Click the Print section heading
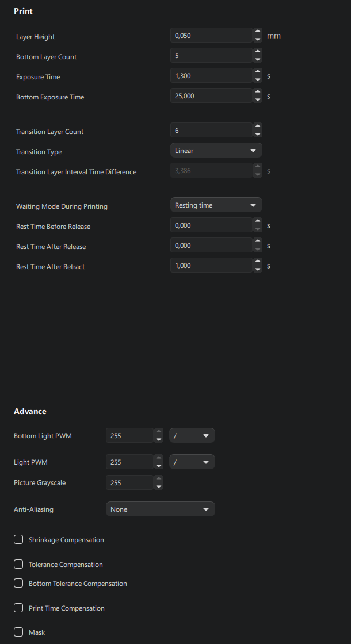This screenshot has height=644, width=351. 24,11
